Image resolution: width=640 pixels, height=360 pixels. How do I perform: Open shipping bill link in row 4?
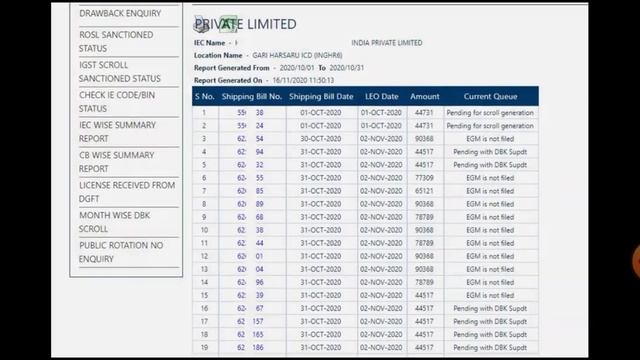tap(250, 152)
